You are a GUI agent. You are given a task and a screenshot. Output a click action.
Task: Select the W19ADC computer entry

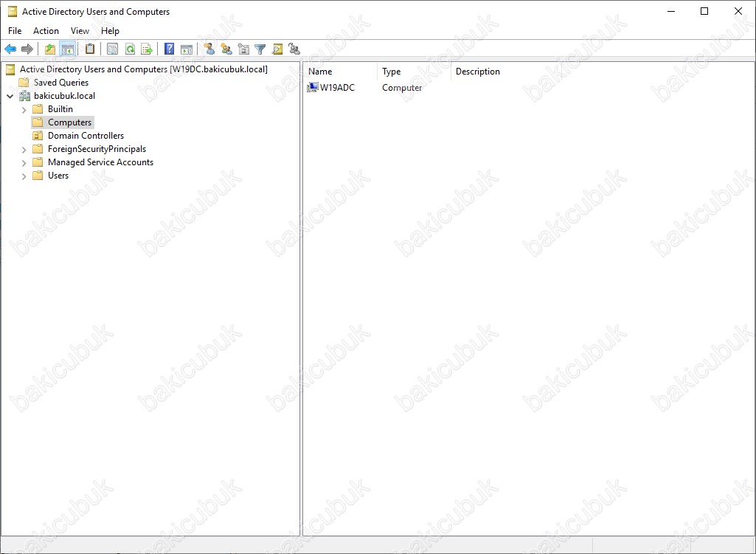click(x=337, y=87)
